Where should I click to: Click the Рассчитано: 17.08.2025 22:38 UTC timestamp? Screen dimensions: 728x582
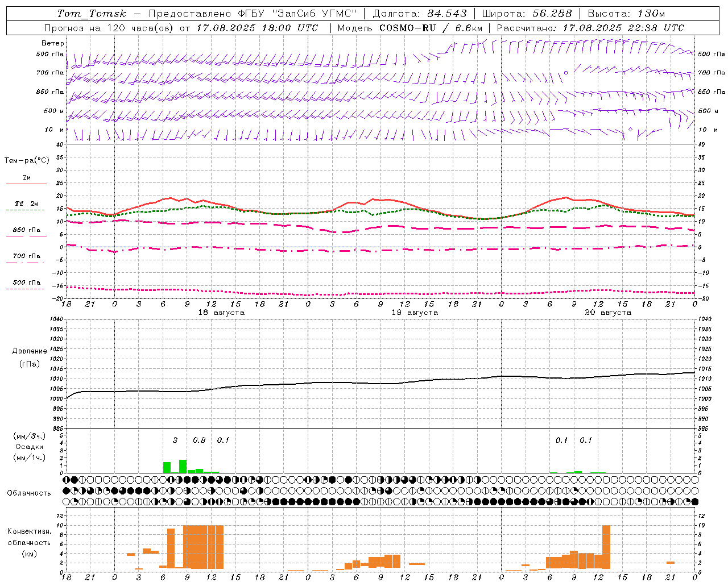click(x=590, y=28)
